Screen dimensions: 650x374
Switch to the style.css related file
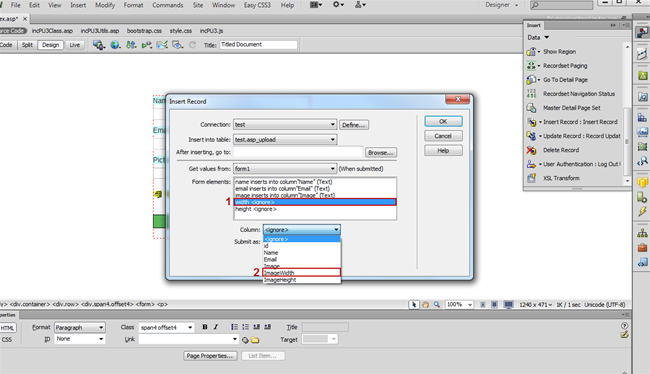tap(181, 31)
